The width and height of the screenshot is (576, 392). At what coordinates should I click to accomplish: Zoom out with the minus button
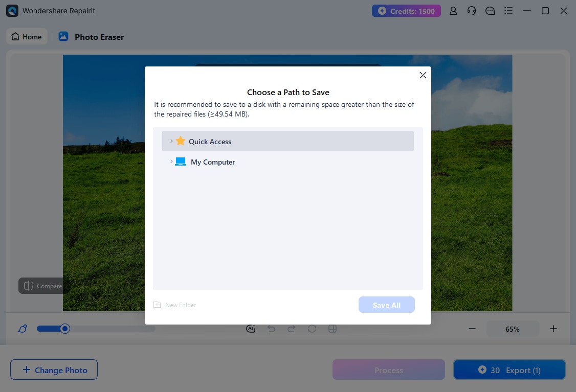point(472,329)
